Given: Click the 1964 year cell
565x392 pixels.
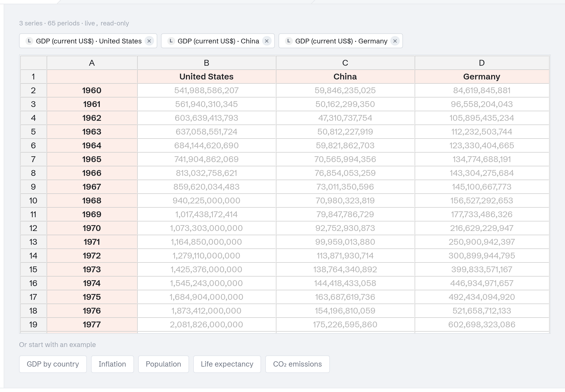Looking at the screenshot, I should click(92, 145).
